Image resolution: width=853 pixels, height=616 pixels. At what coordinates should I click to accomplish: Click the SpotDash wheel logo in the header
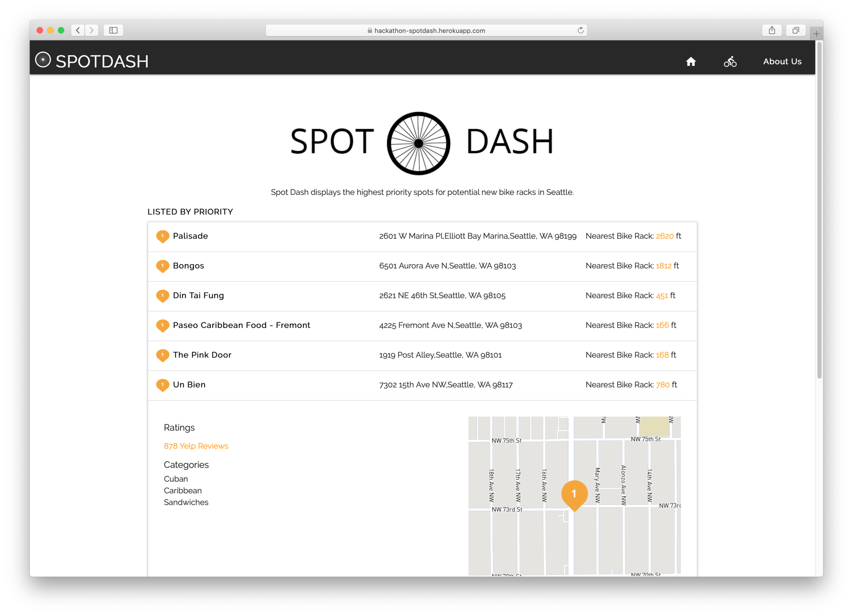(43, 60)
